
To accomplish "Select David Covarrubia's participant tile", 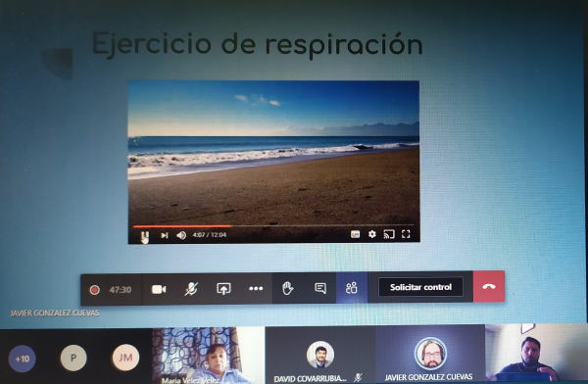I will [319, 355].
